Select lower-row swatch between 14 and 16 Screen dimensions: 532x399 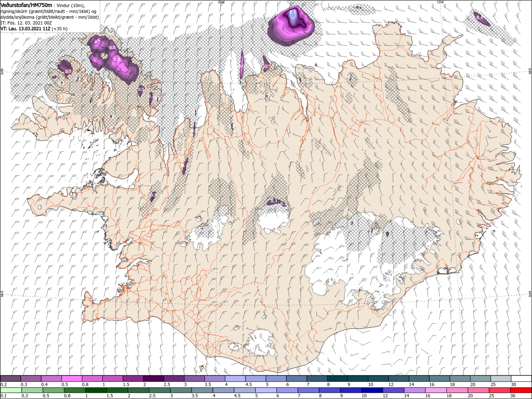pyautogui.click(x=415, y=390)
